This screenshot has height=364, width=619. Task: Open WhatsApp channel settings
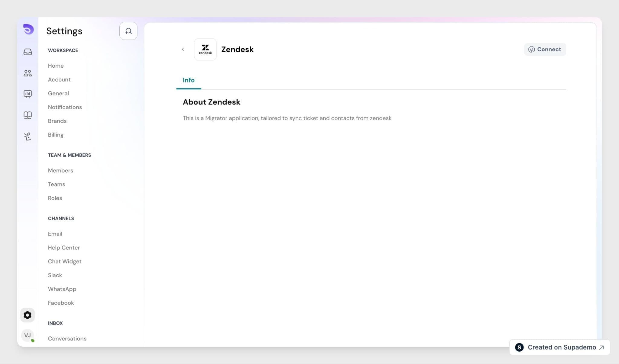(x=62, y=289)
